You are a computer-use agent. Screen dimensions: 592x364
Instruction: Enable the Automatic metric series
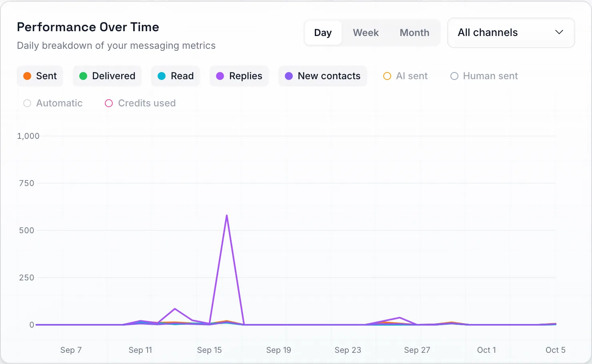pyautogui.click(x=53, y=103)
